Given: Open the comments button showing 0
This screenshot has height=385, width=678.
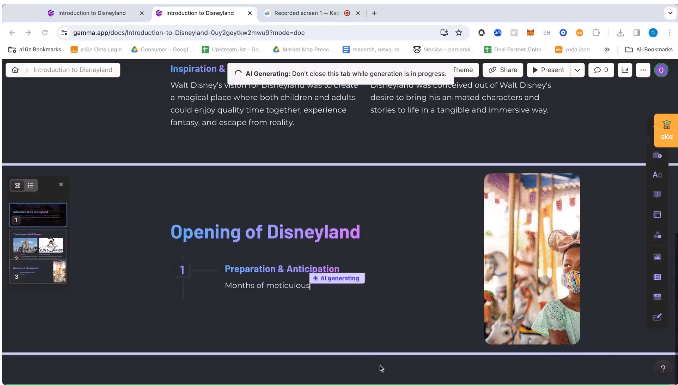Looking at the screenshot, I should point(601,70).
